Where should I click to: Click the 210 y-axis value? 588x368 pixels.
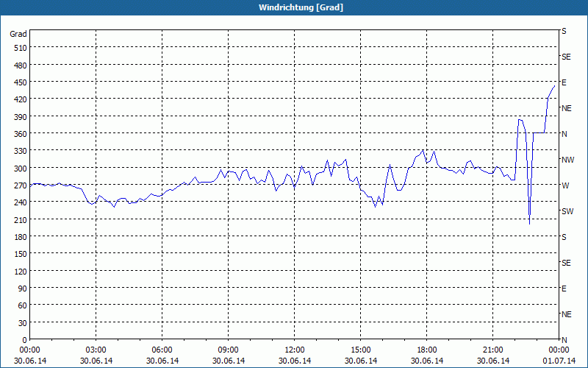(21, 220)
